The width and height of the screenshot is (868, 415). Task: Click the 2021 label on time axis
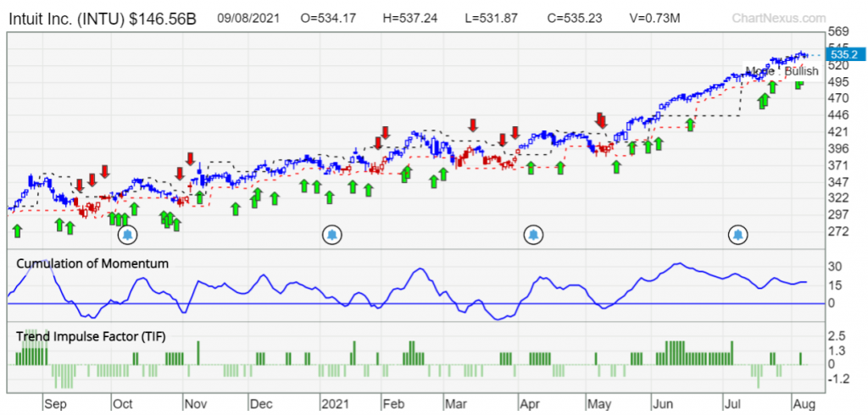pos(337,403)
